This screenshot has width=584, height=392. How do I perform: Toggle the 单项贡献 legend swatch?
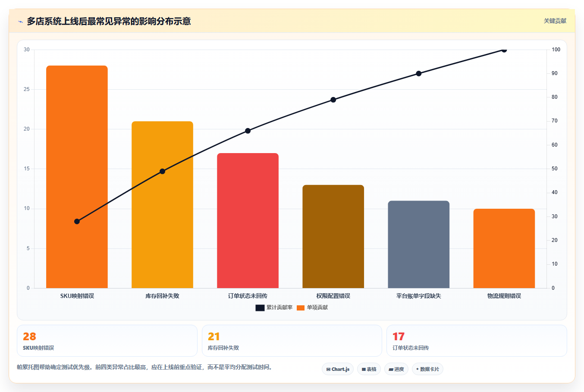(x=301, y=307)
